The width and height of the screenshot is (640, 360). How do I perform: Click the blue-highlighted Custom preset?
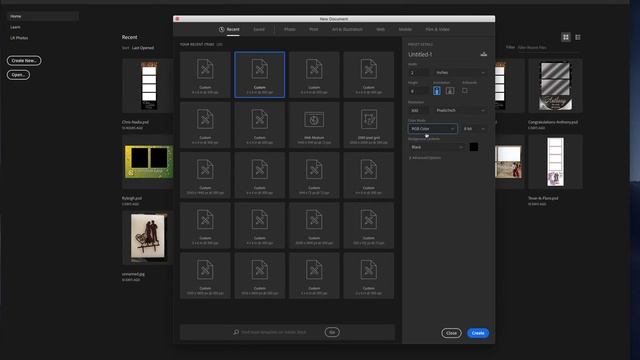260,75
